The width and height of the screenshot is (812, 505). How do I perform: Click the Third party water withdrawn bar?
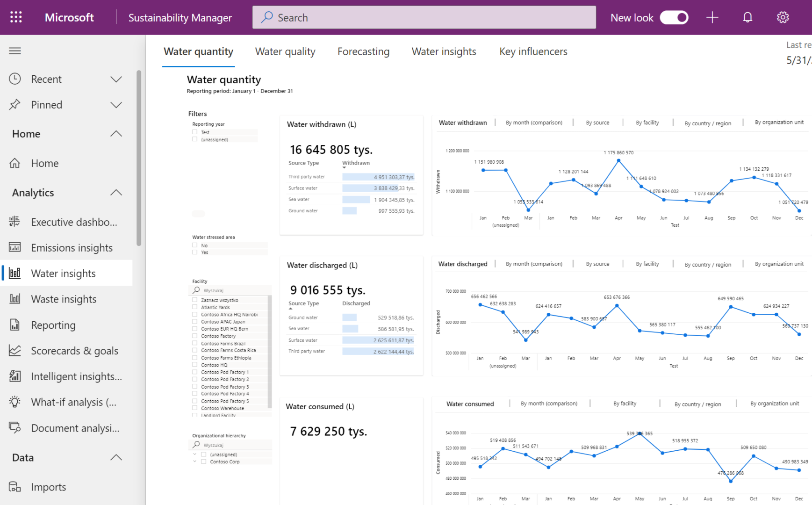378,177
